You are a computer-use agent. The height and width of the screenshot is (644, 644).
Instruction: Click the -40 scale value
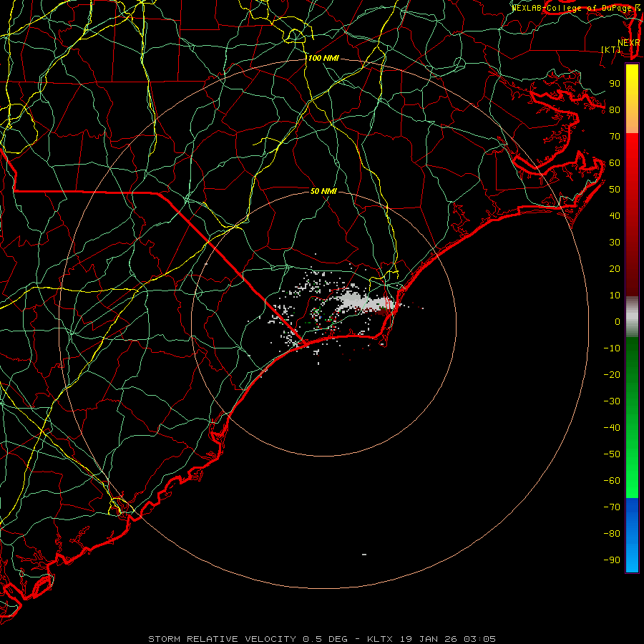[612, 428]
